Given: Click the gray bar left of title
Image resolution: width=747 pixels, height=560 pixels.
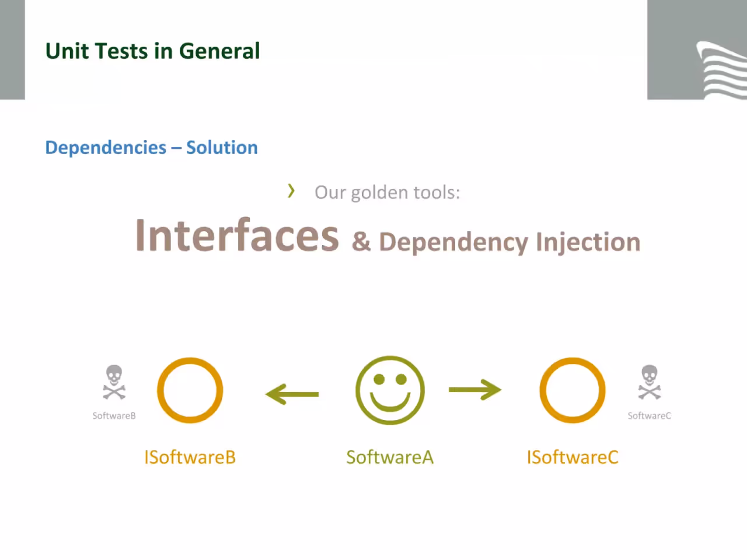Looking at the screenshot, I should pos(12,50).
